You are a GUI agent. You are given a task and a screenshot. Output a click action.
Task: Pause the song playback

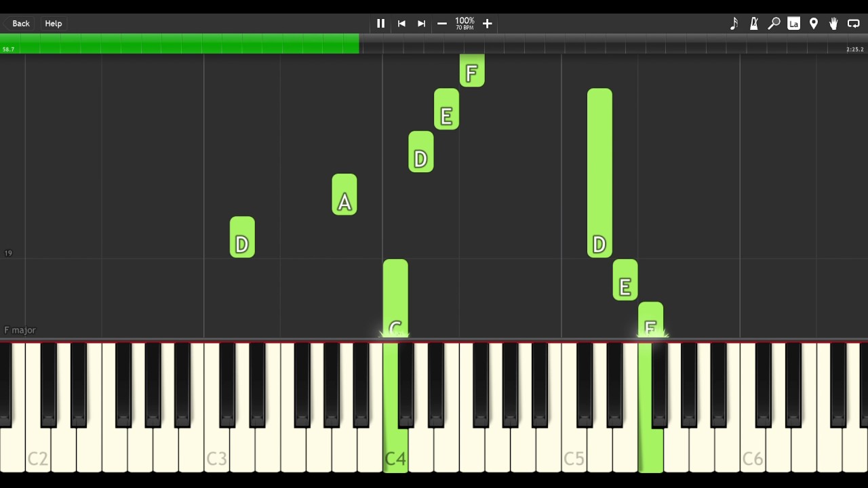tap(380, 24)
